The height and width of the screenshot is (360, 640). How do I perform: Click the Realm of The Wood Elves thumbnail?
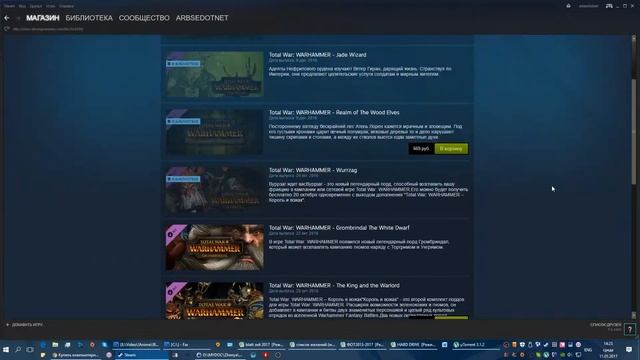[x=215, y=132]
